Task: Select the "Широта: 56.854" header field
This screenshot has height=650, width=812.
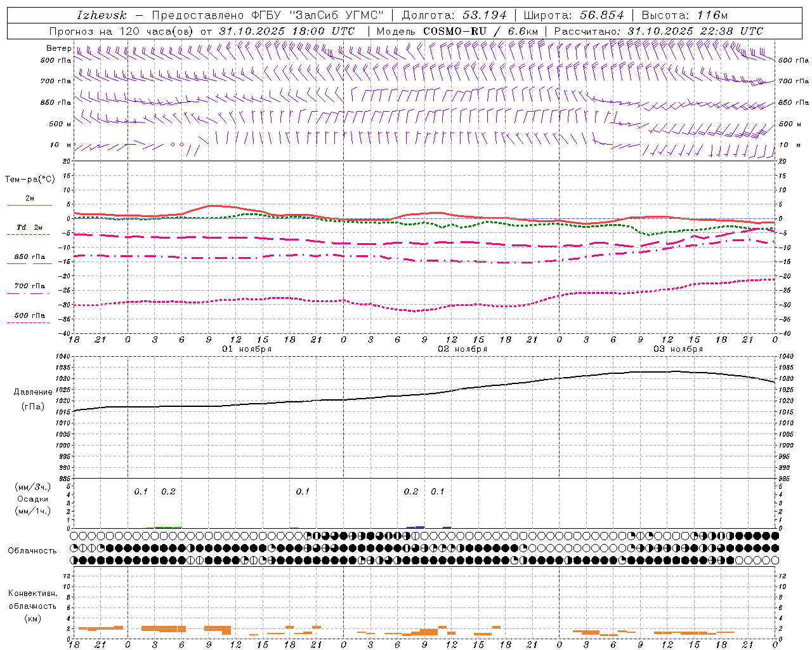Action: pyautogui.click(x=575, y=15)
